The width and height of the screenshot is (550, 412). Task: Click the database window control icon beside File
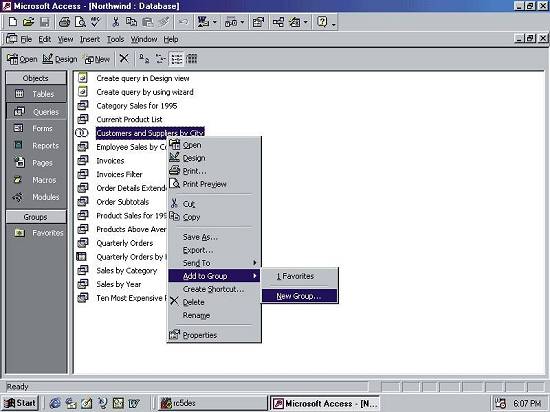[x=12, y=39]
